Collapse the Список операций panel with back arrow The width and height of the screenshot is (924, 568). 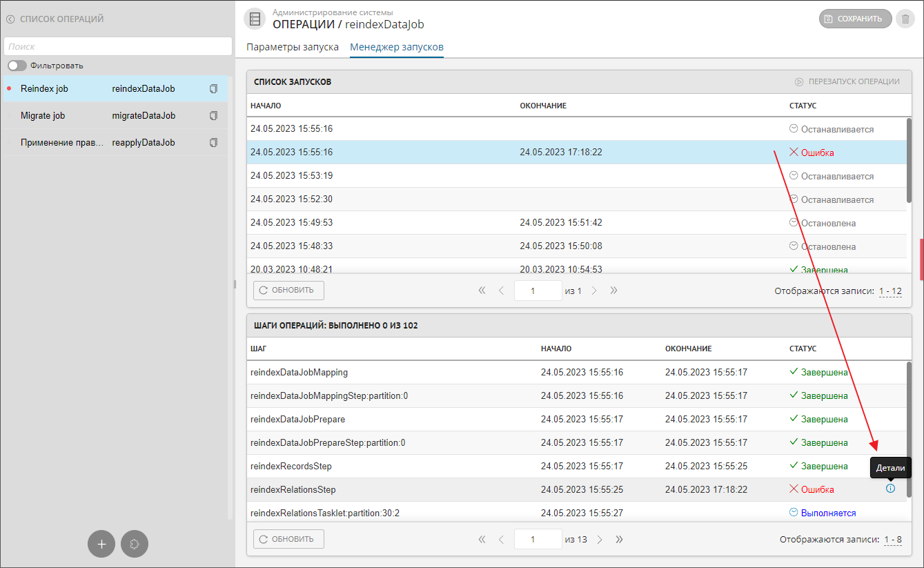pyautogui.click(x=10, y=19)
